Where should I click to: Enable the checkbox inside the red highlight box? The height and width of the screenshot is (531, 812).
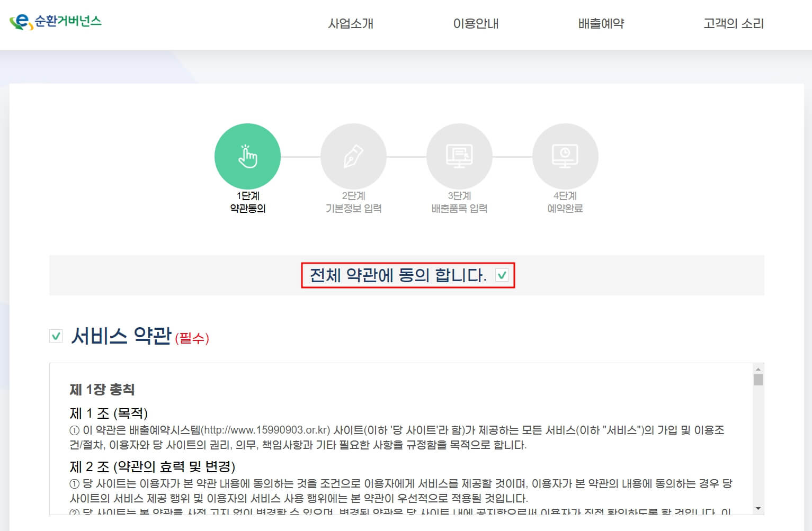point(502,275)
